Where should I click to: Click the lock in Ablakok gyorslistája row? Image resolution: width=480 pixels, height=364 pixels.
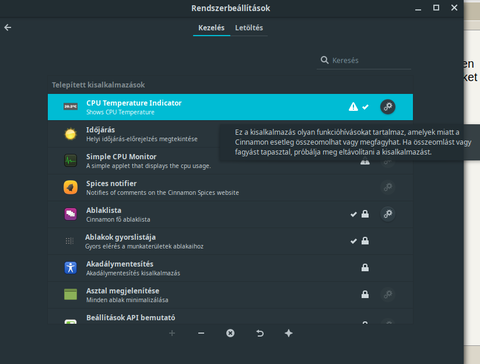(365, 241)
